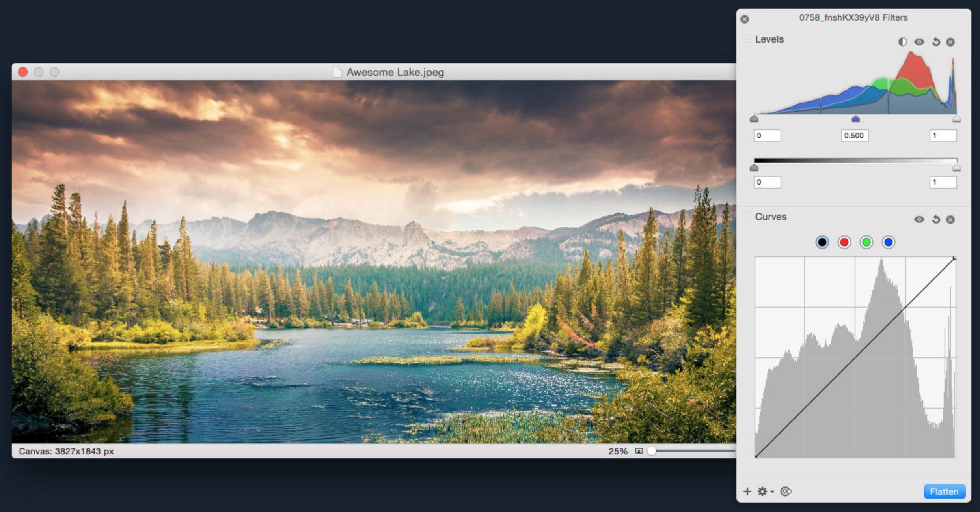
Task: Click the Curves filter title
Action: tap(771, 217)
